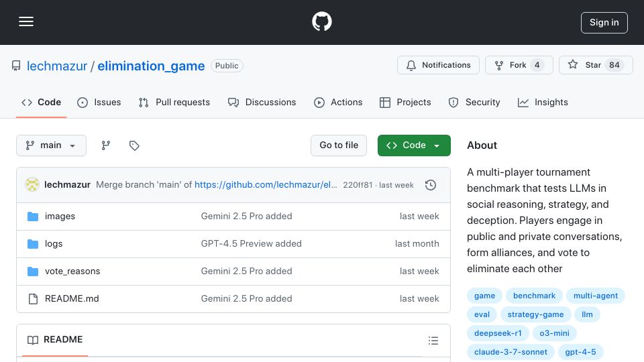Expand the green Code dropdown

tap(414, 145)
